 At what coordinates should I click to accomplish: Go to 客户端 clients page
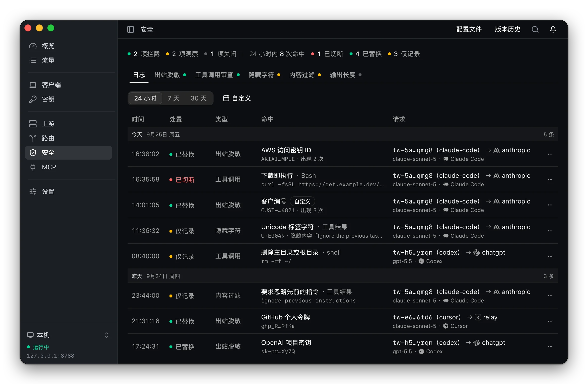69,85
